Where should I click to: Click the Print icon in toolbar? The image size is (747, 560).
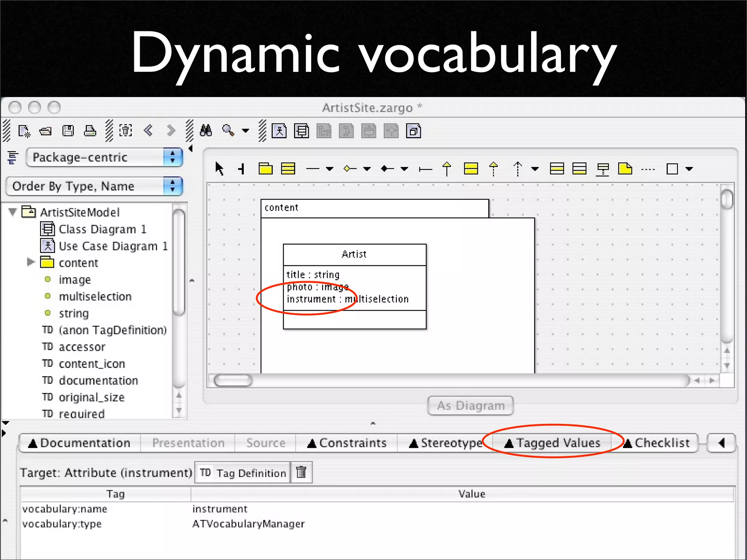tap(90, 131)
